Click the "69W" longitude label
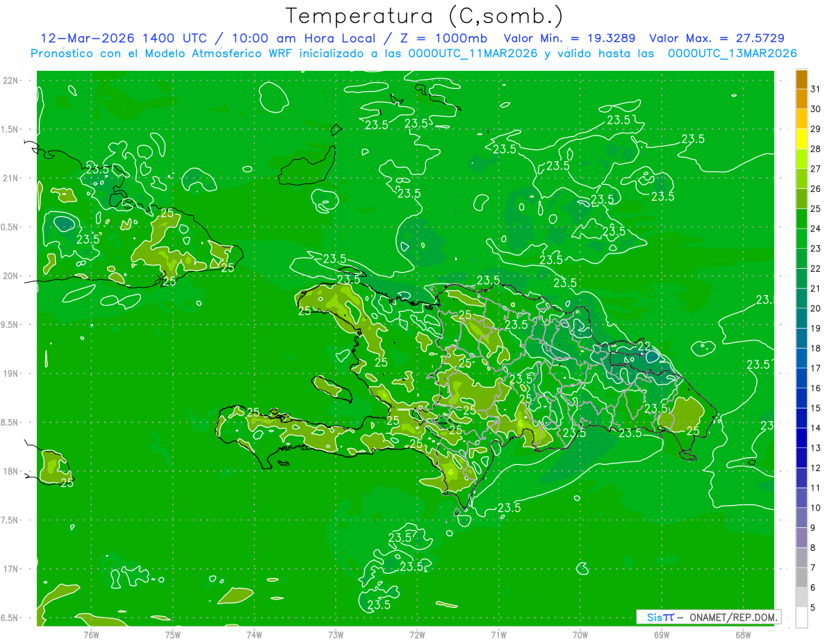The image size is (834, 644). click(661, 635)
